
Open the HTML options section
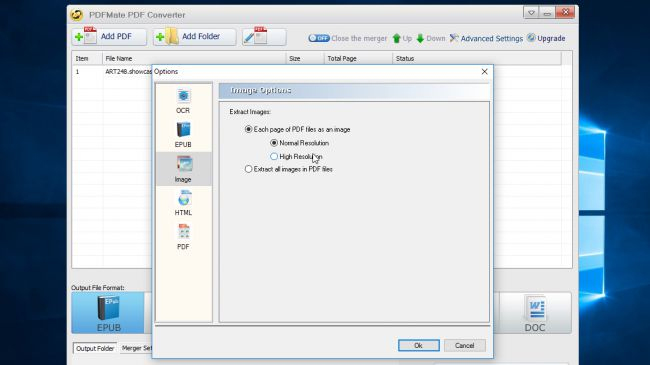pyautogui.click(x=183, y=203)
